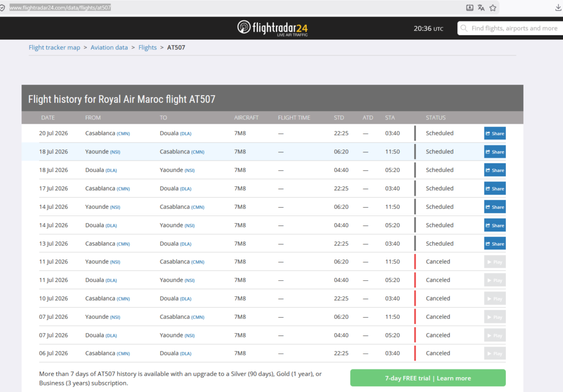Click the translate page icon in address bar

click(x=481, y=8)
